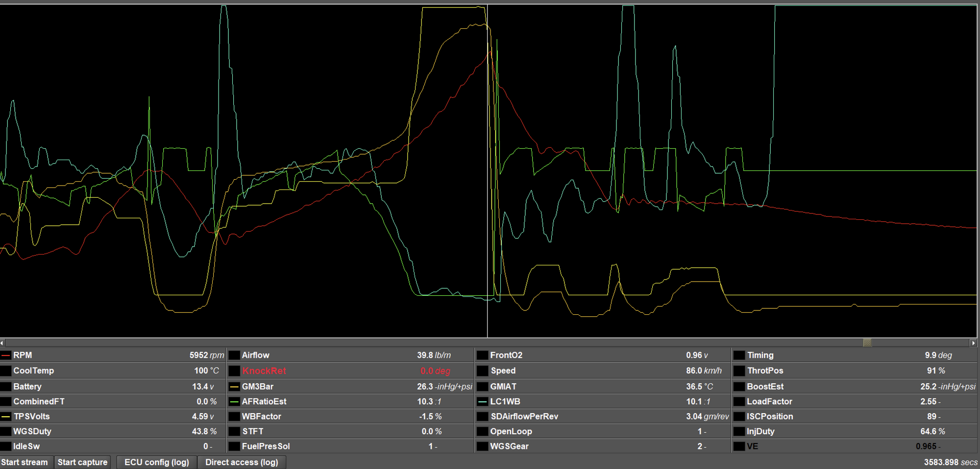980x469 pixels.
Task: Select the CoolTemp channel label
Action: (x=33, y=371)
